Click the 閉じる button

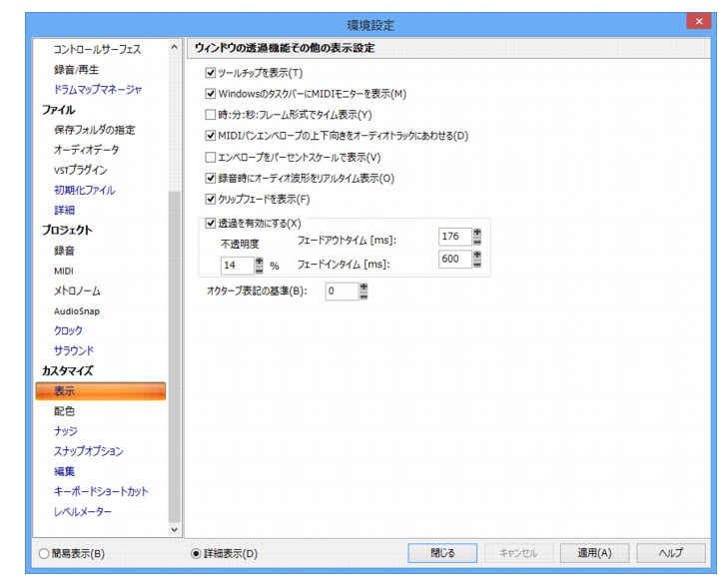[x=442, y=553]
